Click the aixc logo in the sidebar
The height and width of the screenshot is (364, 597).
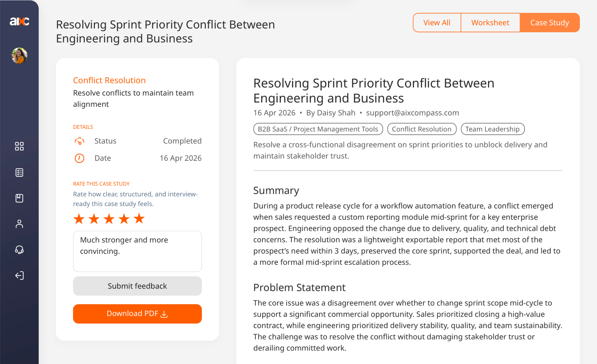click(x=19, y=21)
